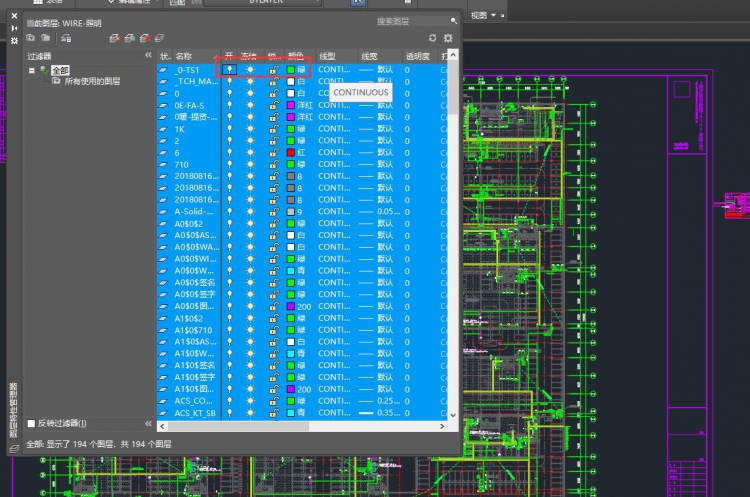This screenshot has width=750, height=497.
Task: Refresh the layer list
Action: click(x=432, y=38)
